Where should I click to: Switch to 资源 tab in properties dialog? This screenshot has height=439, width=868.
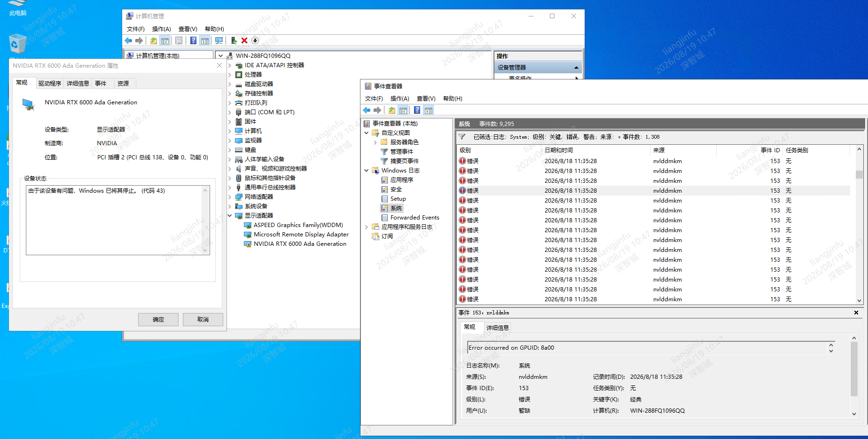tap(123, 84)
